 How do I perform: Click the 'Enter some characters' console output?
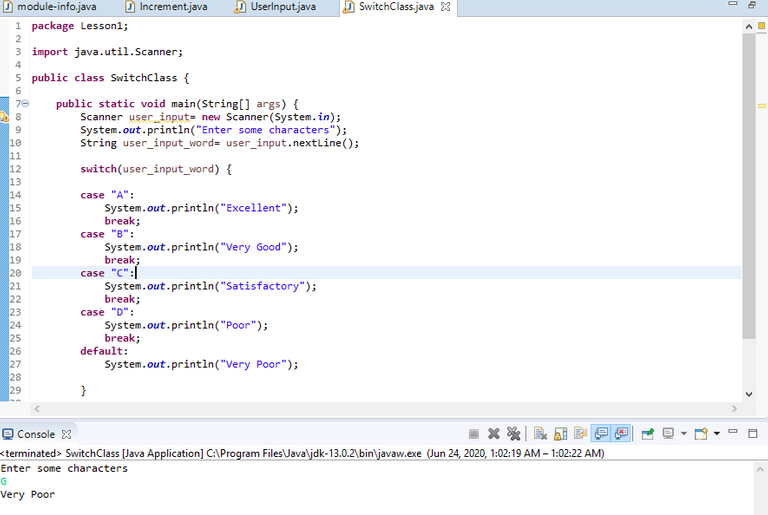(x=64, y=468)
